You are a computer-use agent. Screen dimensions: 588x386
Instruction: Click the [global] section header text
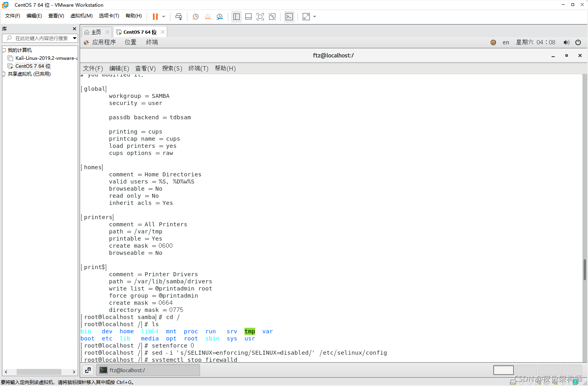tap(94, 89)
